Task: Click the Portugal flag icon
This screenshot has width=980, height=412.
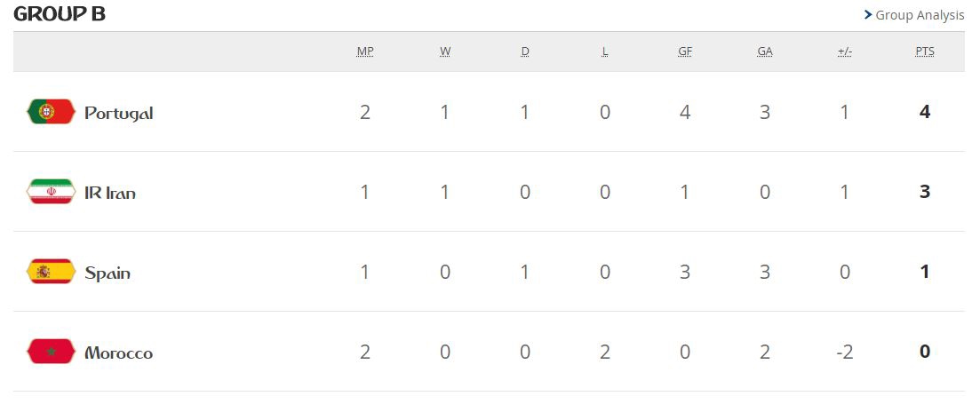Action: [51, 112]
